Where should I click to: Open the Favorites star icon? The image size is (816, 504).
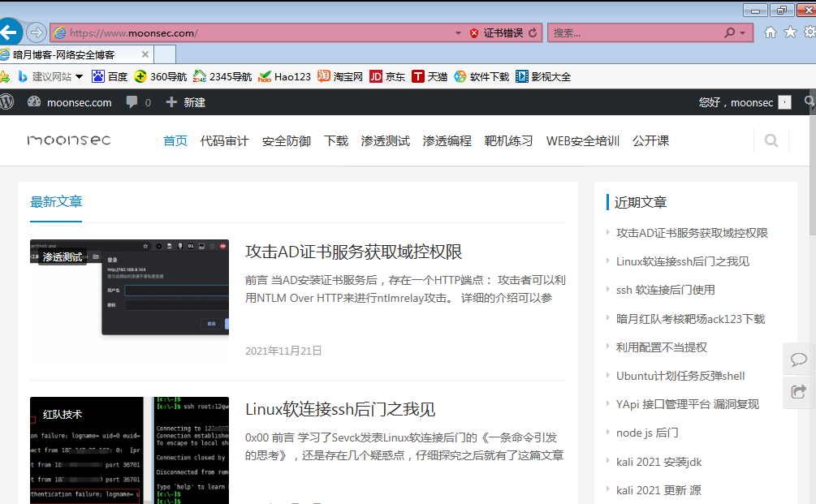[x=790, y=32]
